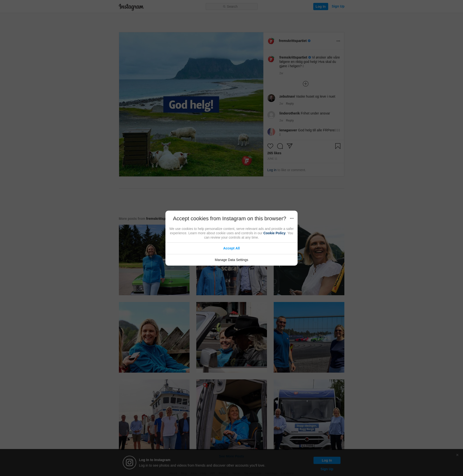Open thumbnail with drifting cars on track

pos(309,337)
